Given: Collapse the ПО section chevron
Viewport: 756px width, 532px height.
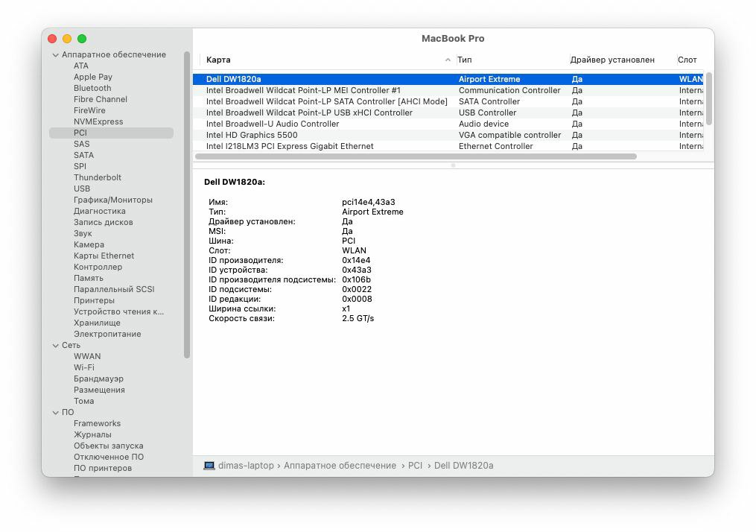Looking at the screenshot, I should click(x=55, y=412).
